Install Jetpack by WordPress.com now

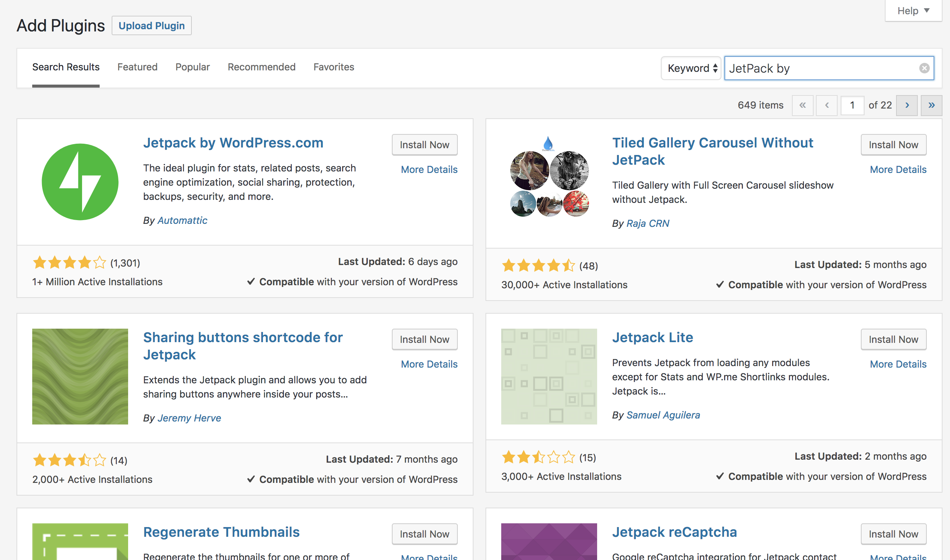pos(424,145)
